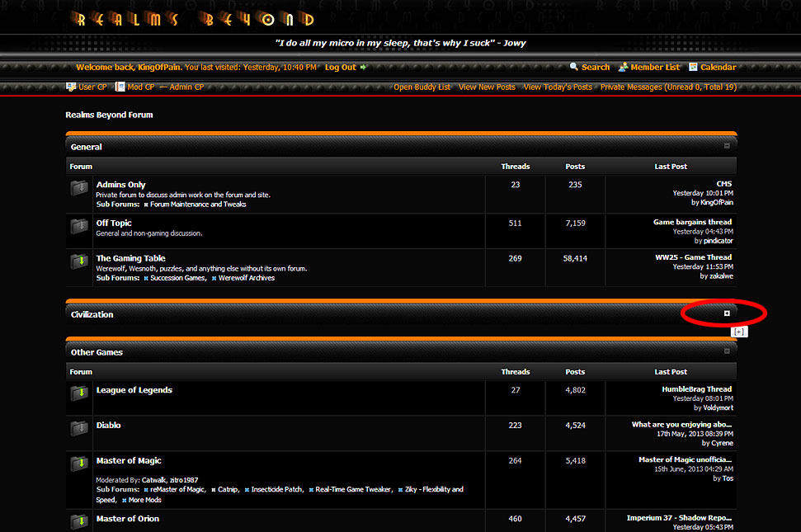
Task: Click the Diablo forum folder icon
Action: (x=79, y=429)
